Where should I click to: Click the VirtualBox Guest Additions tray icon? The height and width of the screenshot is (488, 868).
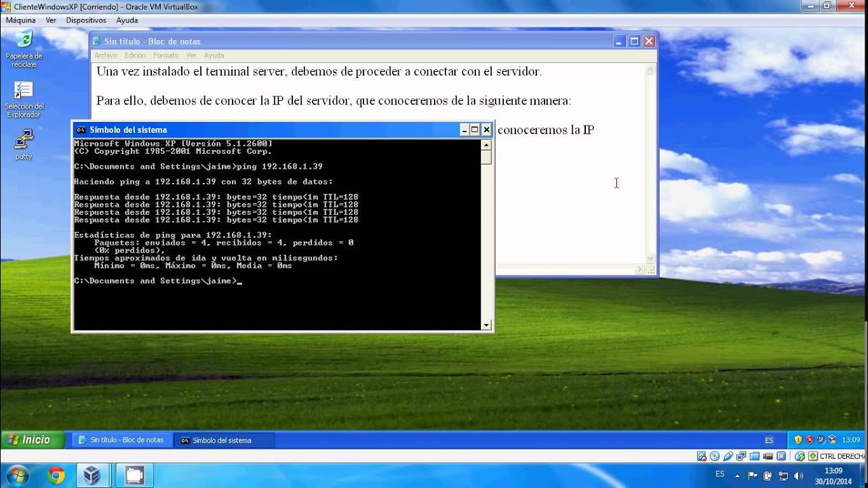click(832, 440)
